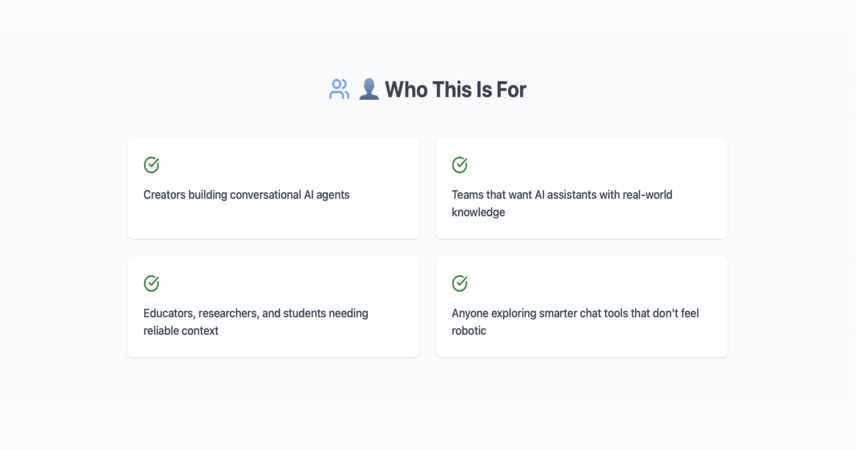Click check icon on Anyone exploring card
The image size is (856, 450).
pyautogui.click(x=460, y=283)
